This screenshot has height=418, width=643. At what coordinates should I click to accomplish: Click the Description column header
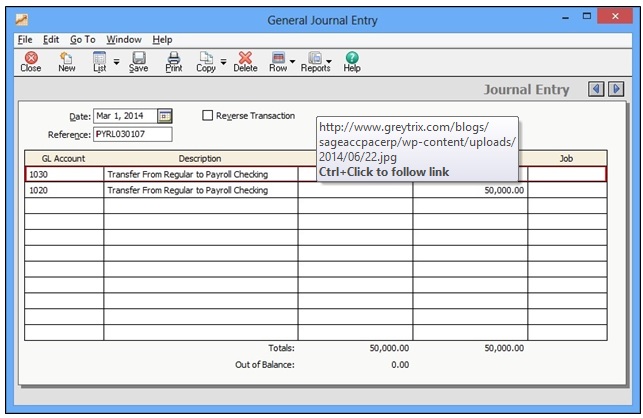(200, 158)
